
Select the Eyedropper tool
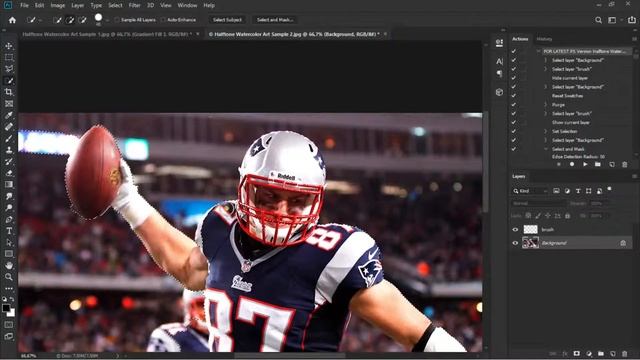coord(9,115)
